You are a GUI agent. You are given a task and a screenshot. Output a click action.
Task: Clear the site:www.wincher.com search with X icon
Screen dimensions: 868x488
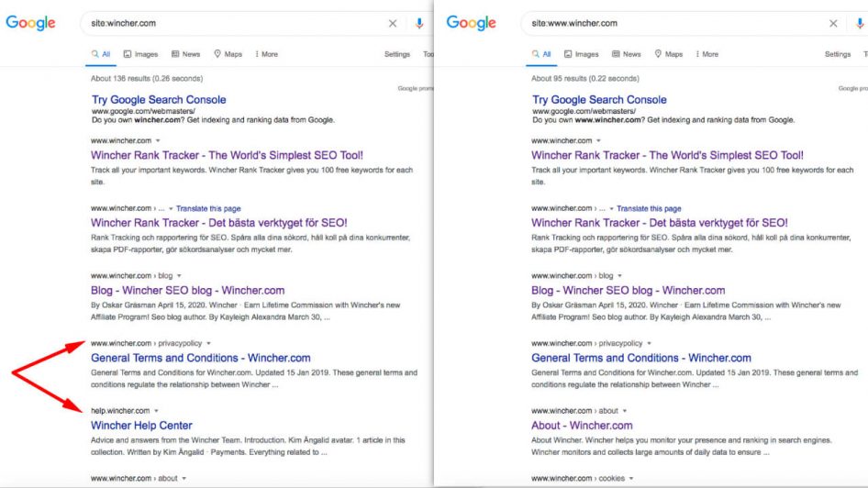pos(833,23)
